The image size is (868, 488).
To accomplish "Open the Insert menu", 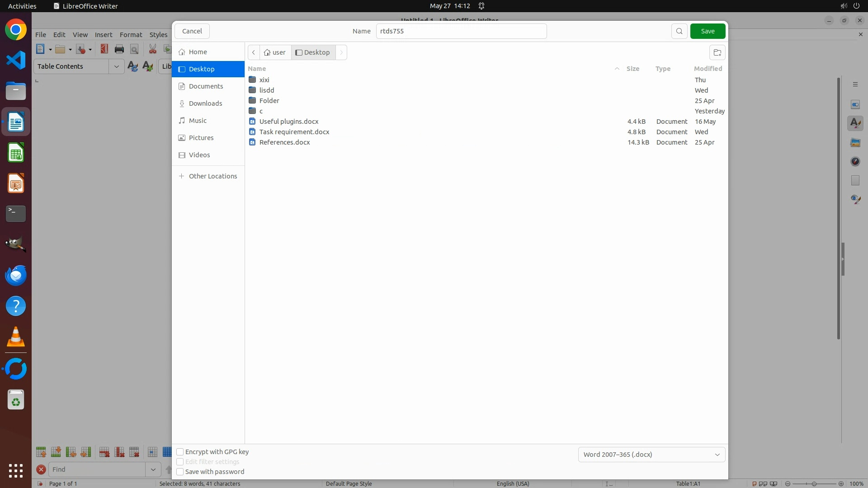I will point(104,35).
